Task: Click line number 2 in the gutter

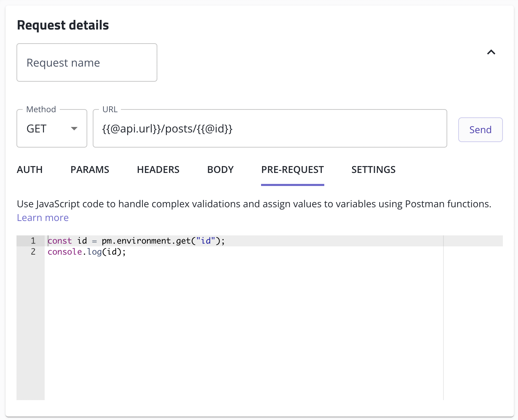Action: (33, 252)
